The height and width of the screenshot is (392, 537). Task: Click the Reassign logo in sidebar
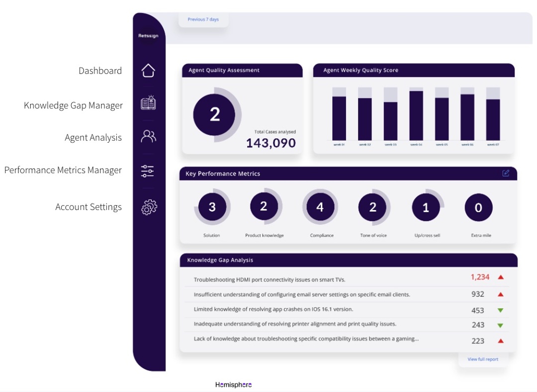148,36
